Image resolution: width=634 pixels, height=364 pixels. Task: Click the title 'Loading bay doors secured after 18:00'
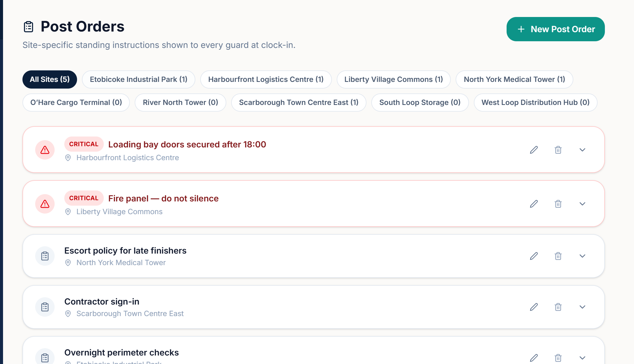click(187, 144)
